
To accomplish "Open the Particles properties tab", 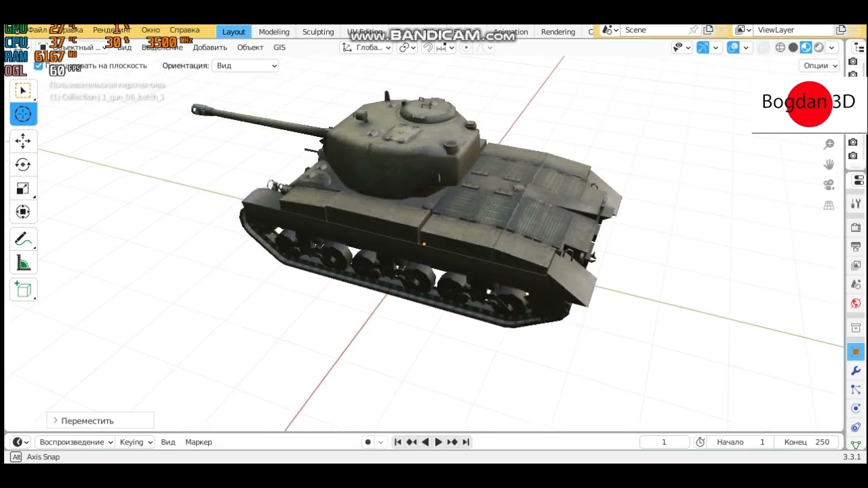I will point(856,390).
